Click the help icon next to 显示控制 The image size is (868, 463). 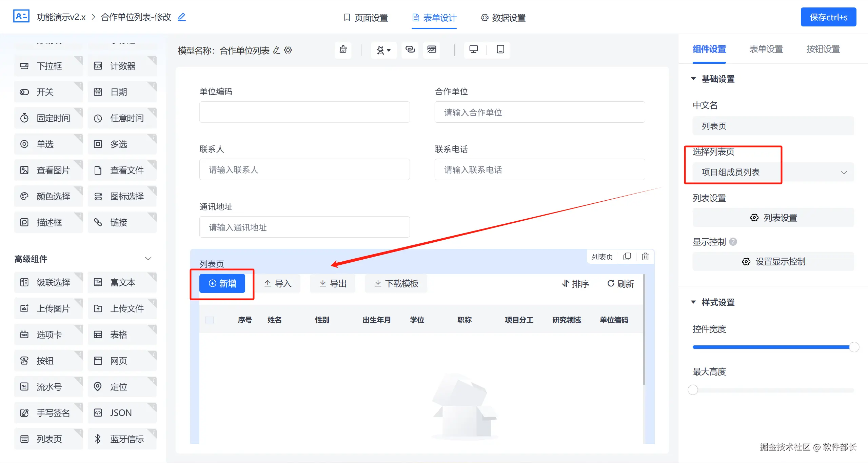click(x=733, y=242)
